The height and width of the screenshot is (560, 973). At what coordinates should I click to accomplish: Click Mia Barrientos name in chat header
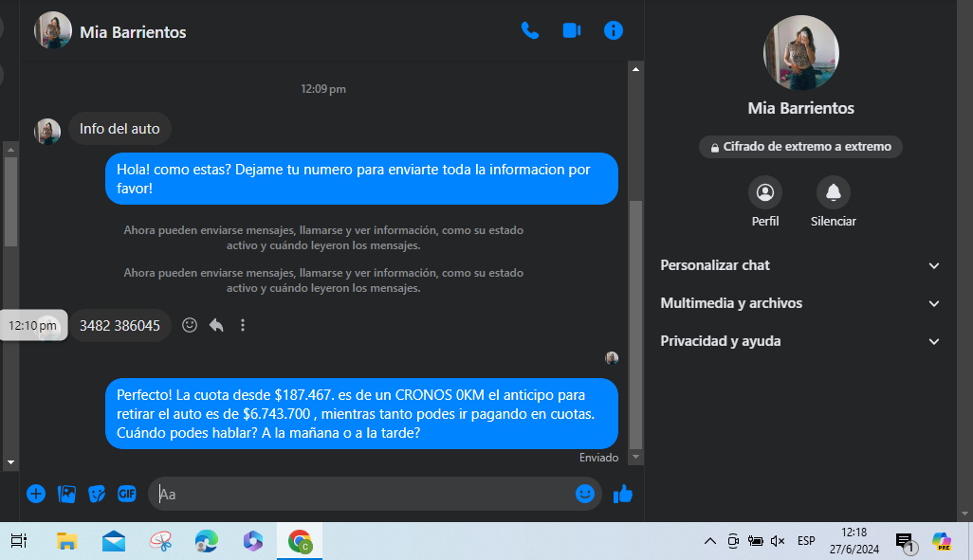(x=133, y=32)
